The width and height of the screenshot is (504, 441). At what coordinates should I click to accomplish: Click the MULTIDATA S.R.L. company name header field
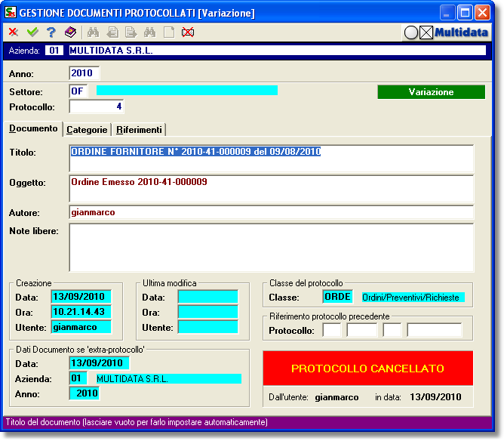pos(278,50)
